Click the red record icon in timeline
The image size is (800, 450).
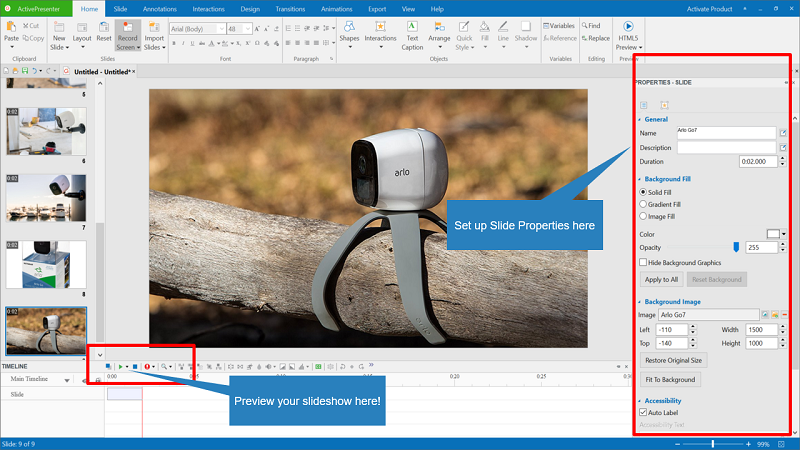tap(146, 367)
